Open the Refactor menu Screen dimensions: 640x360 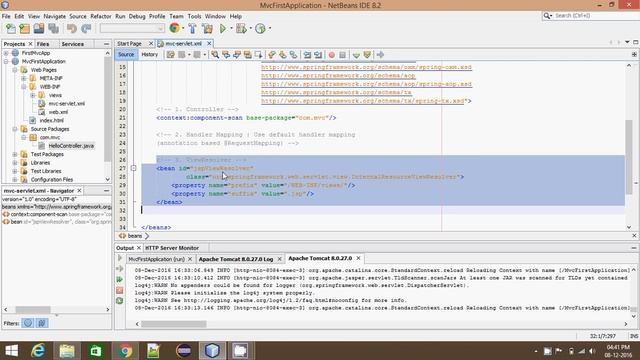click(x=101, y=16)
